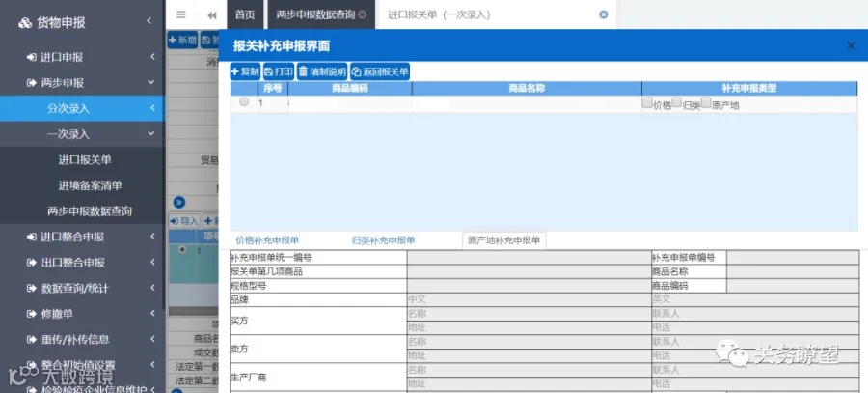Select the radio button for row 1
Image resolution: width=868 pixels, height=393 pixels.
[244, 102]
